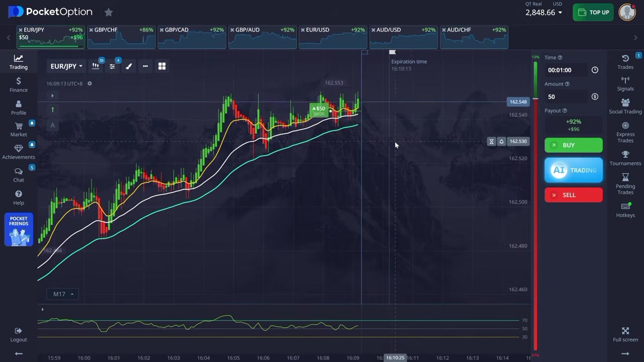Click the trader sentiment vertical bar

[535, 206]
